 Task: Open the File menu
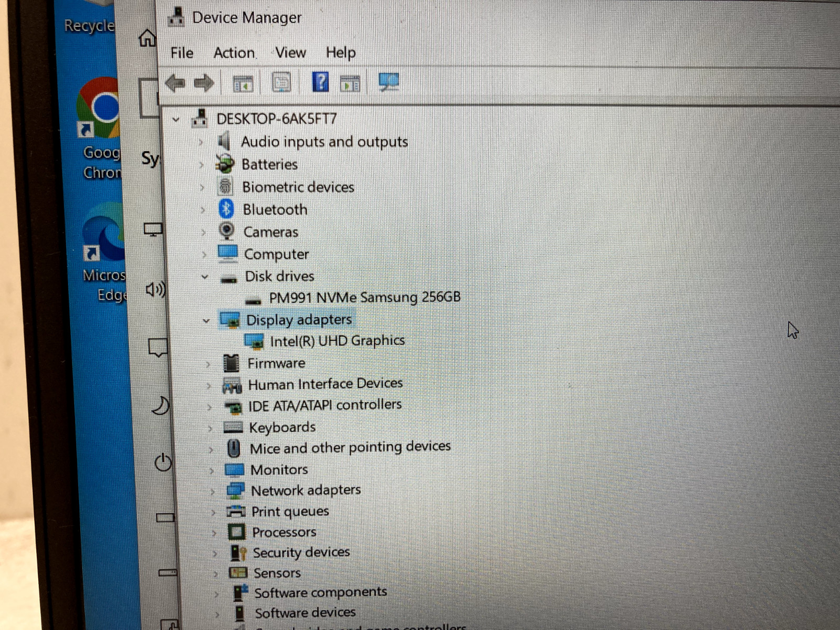[x=182, y=53]
